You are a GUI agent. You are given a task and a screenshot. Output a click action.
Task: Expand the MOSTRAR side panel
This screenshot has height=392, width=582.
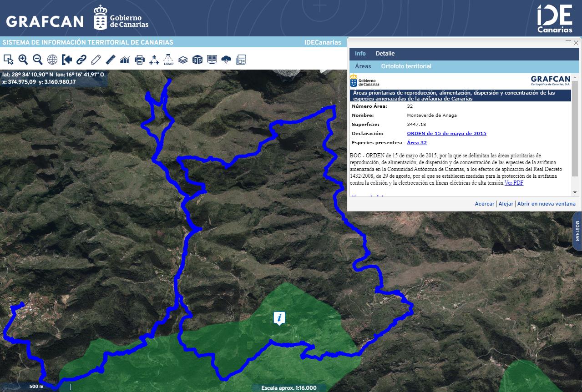tap(577, 231)
